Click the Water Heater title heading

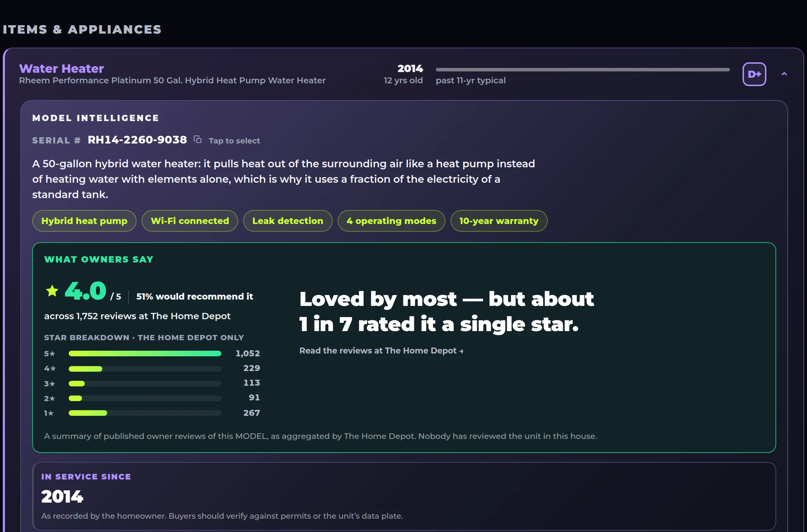[x=61, y=69]
